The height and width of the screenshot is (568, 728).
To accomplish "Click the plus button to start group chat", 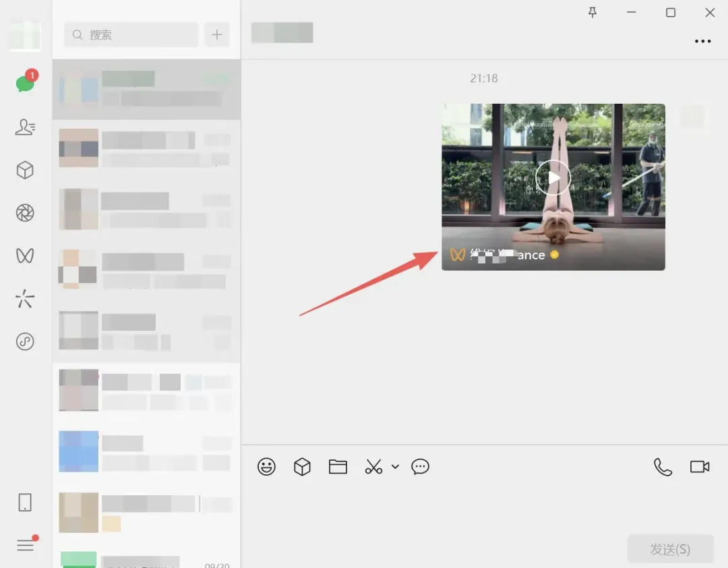I will [x=217, y=35].
